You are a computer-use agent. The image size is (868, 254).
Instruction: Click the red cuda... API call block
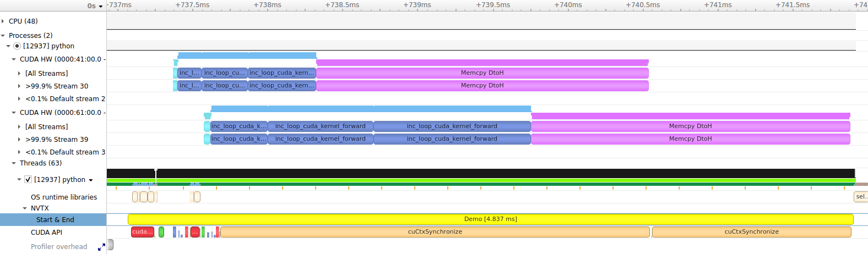click(x=142, y=232)
